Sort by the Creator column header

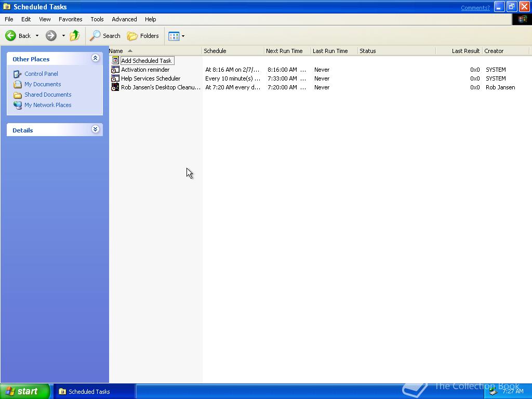click(506, 51)
